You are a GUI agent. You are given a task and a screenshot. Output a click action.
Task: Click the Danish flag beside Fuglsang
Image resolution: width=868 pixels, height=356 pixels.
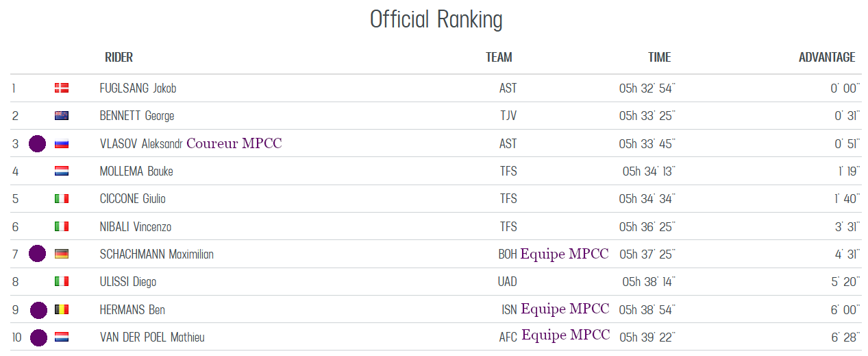(62, 88)
